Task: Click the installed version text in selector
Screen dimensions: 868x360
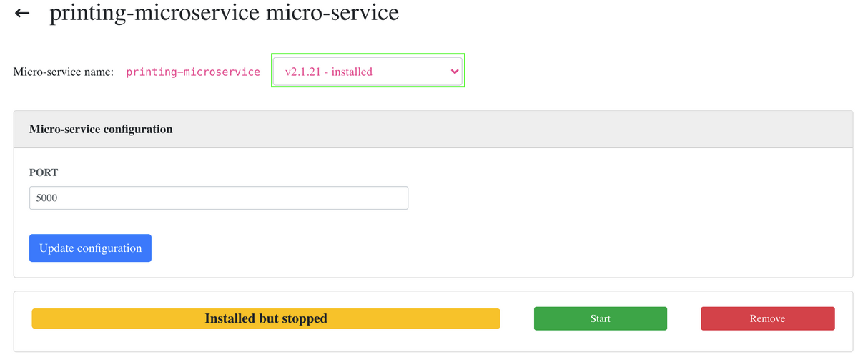Action: 329,72
